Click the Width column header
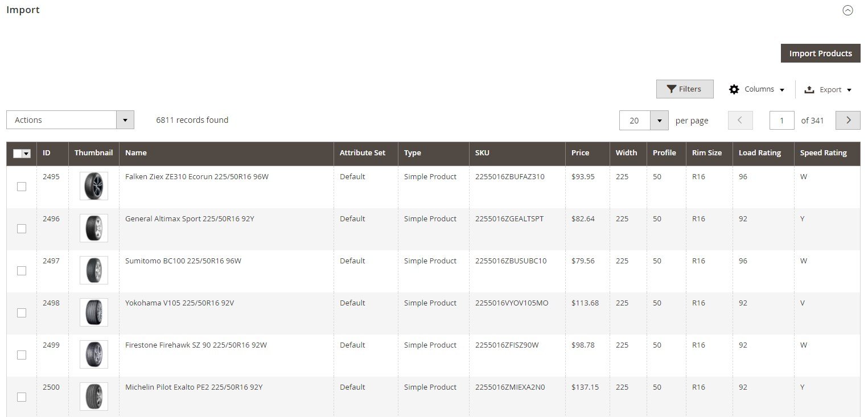Viewport: 868px width, 417px height. pyautogui.click(x=628, y=154)
